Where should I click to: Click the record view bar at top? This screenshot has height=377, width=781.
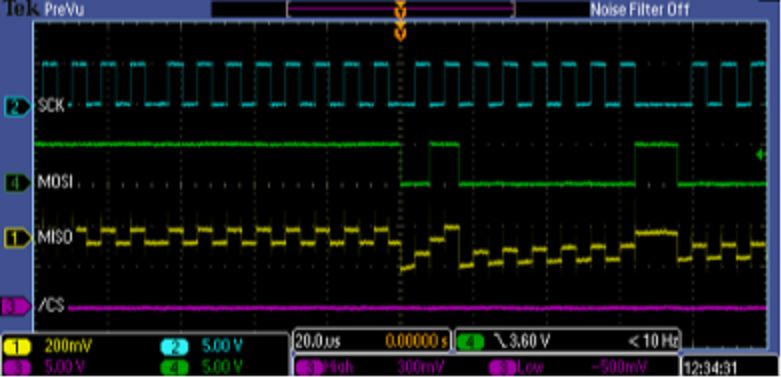tap(400, 9)
